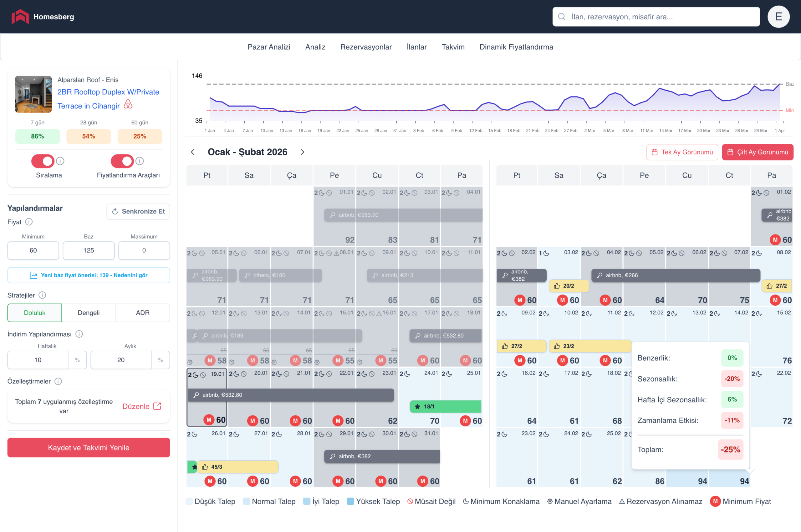Click the Homesberg logo icon

click(20, 17)
